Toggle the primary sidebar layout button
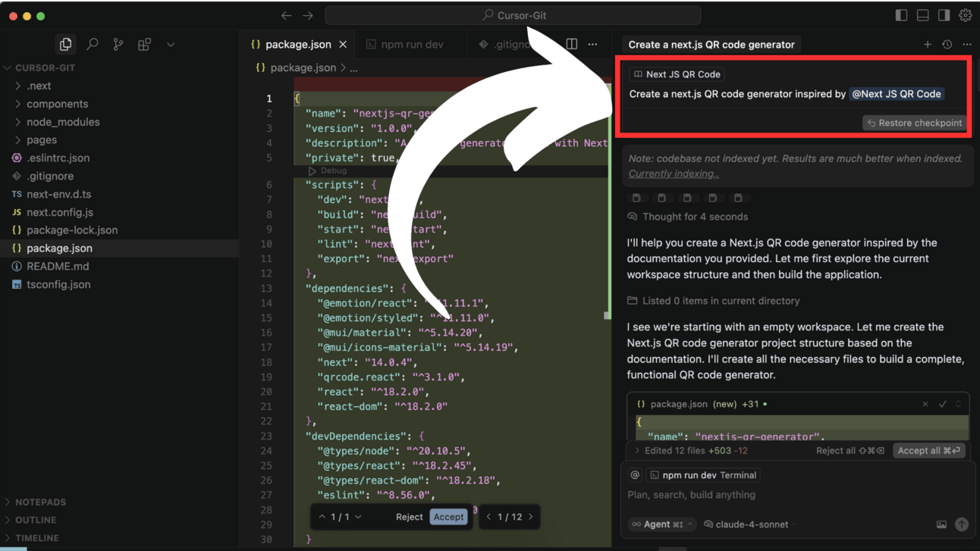Viewport: 980px width, 551px height. pyautogui.click(x=901, y=15)
